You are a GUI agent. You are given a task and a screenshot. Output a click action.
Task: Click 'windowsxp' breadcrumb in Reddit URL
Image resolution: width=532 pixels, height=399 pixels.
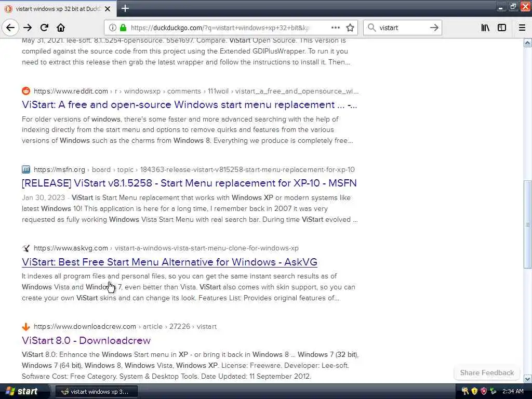(x=142, y=91)
